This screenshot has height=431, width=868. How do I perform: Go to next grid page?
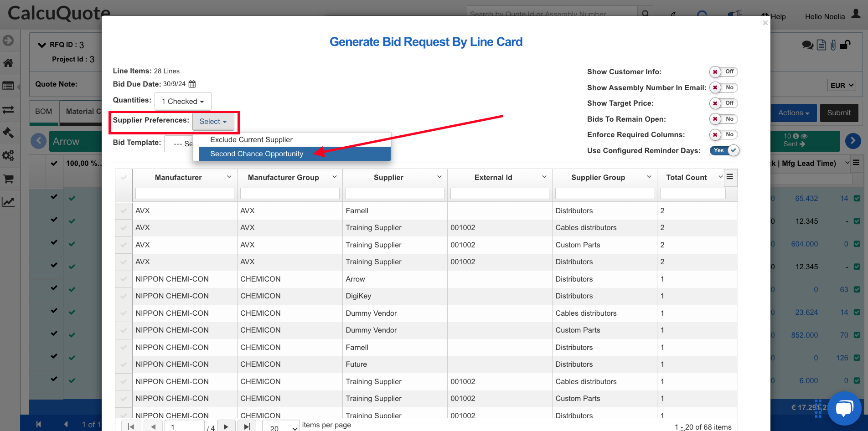[226, 426]
